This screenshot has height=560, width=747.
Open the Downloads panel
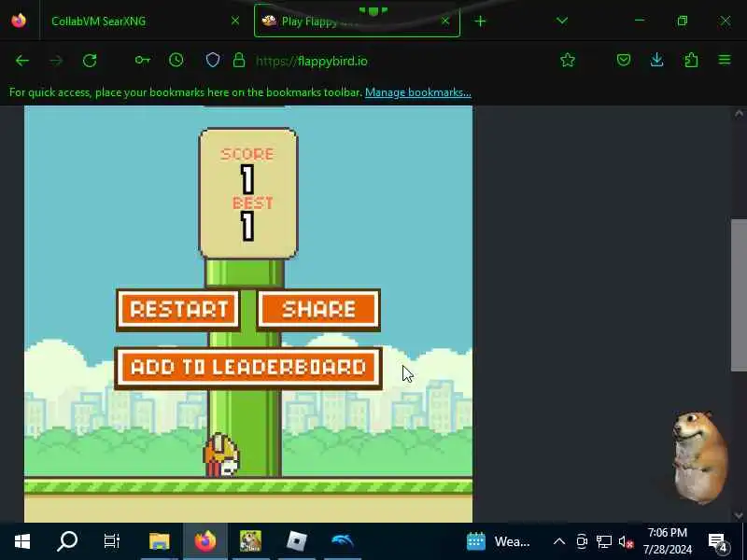click(657, 60)
